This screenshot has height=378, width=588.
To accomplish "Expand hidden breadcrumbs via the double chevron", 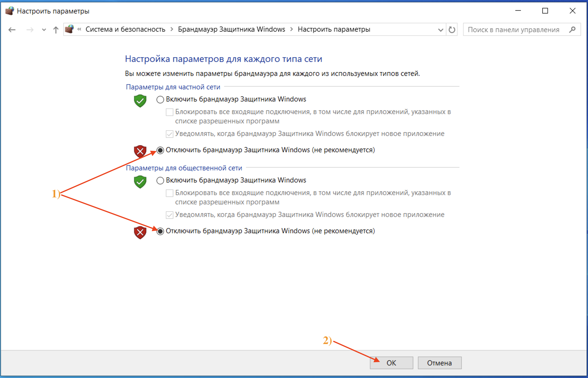I will coord(79,29).
